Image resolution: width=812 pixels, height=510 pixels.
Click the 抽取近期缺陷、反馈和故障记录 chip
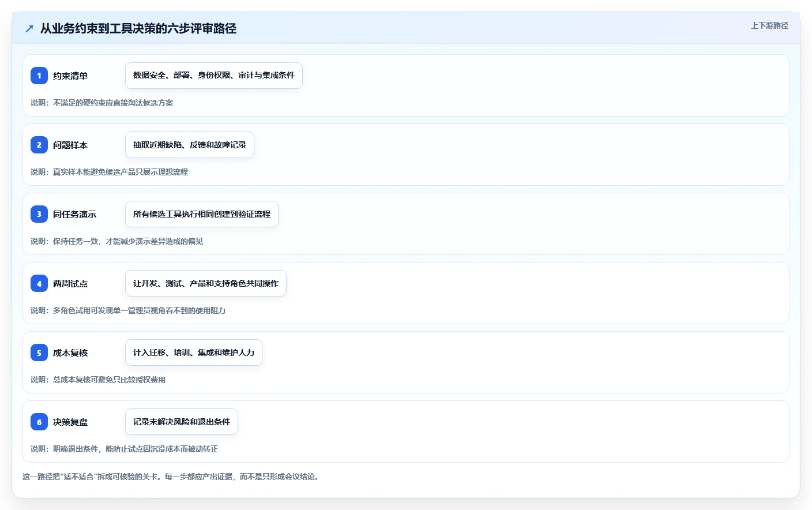[190, 145]
